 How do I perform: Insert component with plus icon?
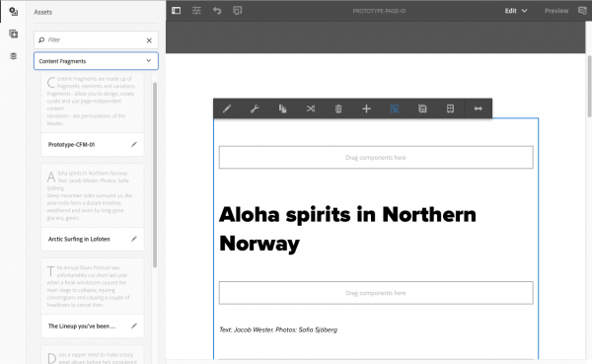click(366, 109)
